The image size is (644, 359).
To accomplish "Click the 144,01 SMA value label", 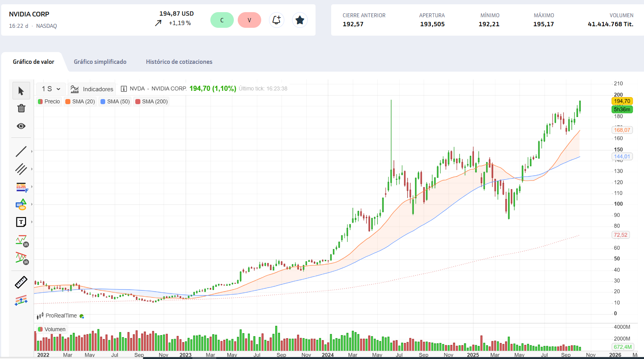I will [x=622, y=157].
